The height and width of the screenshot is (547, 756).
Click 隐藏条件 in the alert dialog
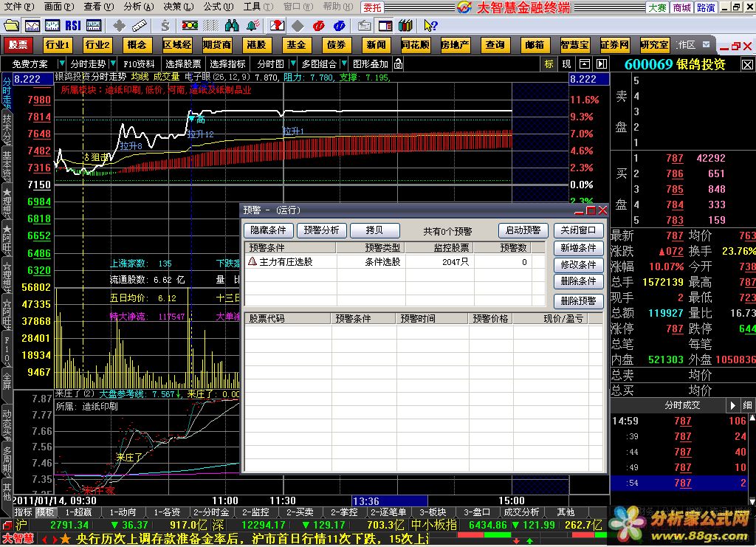pyautogui.click(x=269, y=230)
